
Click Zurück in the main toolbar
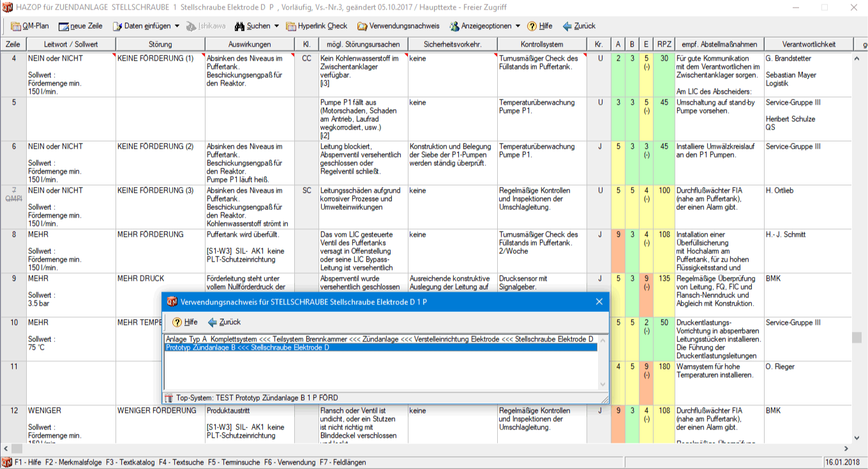pyautogui.click(x=579, y=26)
